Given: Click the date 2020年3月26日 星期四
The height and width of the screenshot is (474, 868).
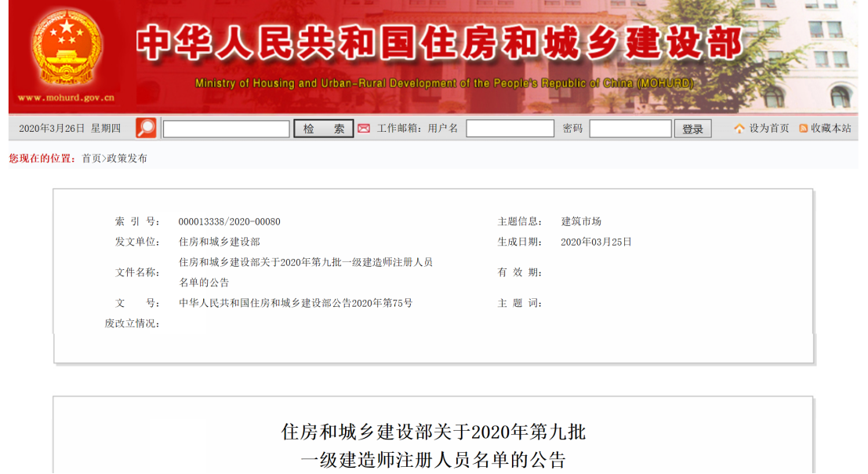Looking at the screenshot, I should click(x=70, y=129).
